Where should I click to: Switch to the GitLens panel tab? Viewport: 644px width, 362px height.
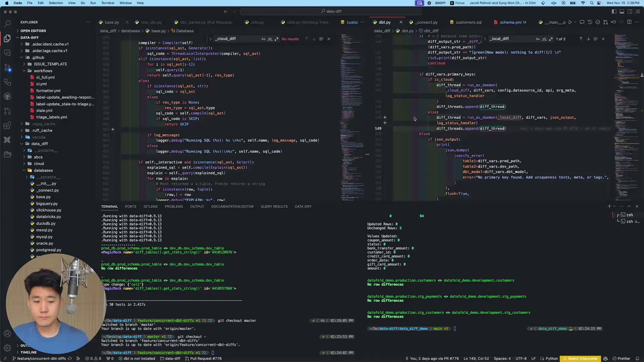click(150, 206)
